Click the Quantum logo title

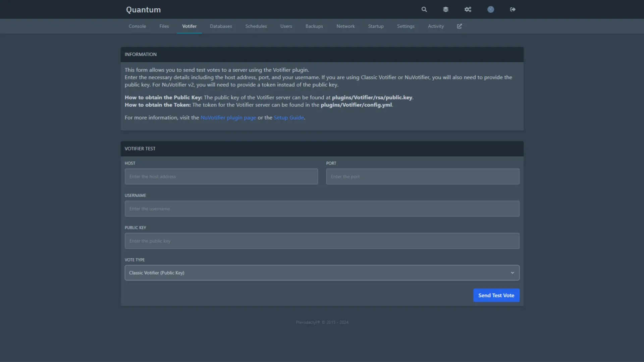tap(143, 10)
